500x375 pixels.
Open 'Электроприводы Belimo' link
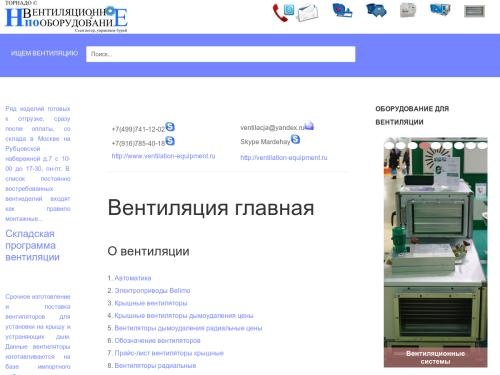click(x=152, y=291)
